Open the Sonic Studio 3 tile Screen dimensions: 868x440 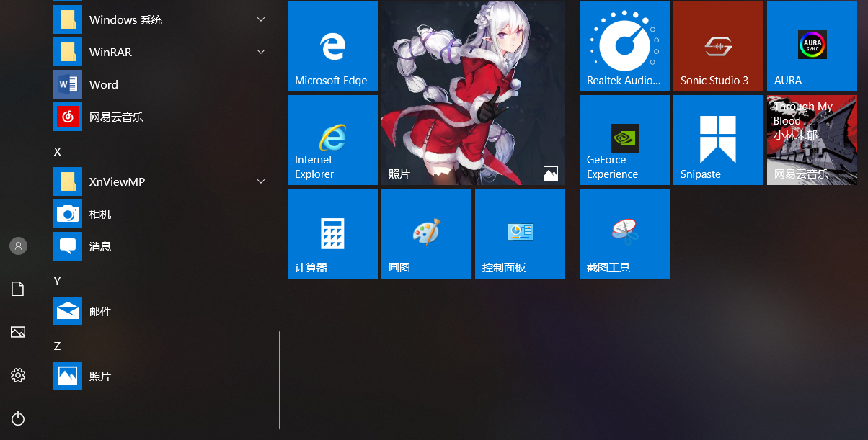pyautogui.click(x=718, y=46)
